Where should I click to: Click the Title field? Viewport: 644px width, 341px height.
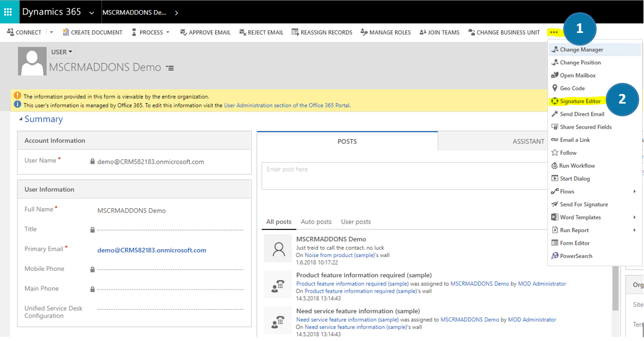click(170, 230)
